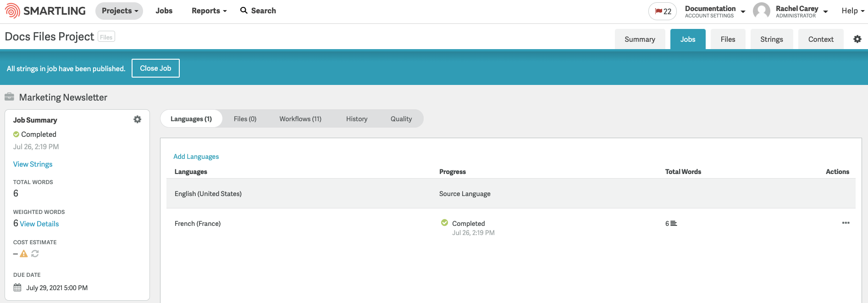Open the French (France) actions ellipsis
This screenshot has width=868, height=303.
(x=846, y=223)
